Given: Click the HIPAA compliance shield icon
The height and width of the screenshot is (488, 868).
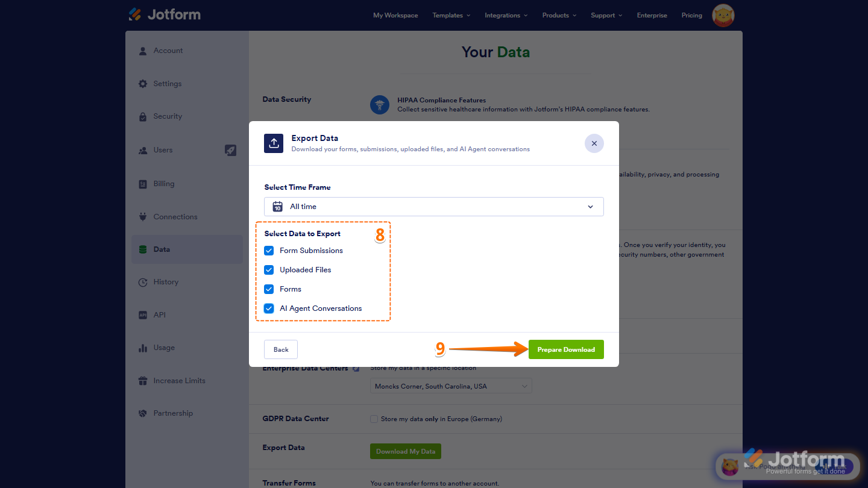Looking at the screenshot, I should click(380, 105).
